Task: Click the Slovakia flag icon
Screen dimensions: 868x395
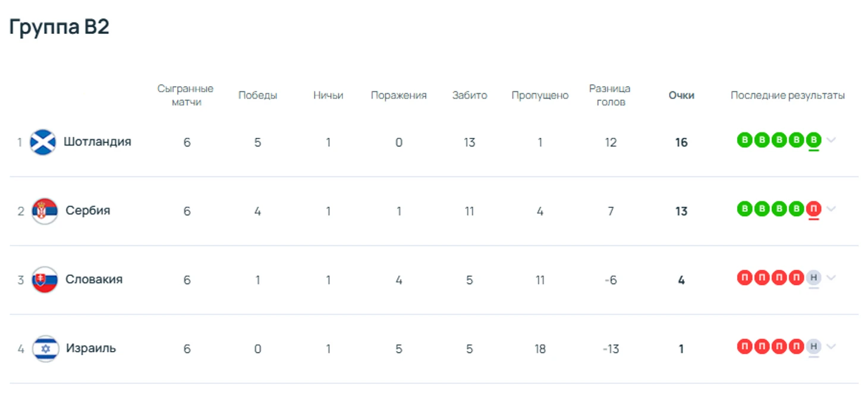Action: click(x=45, y=280)
